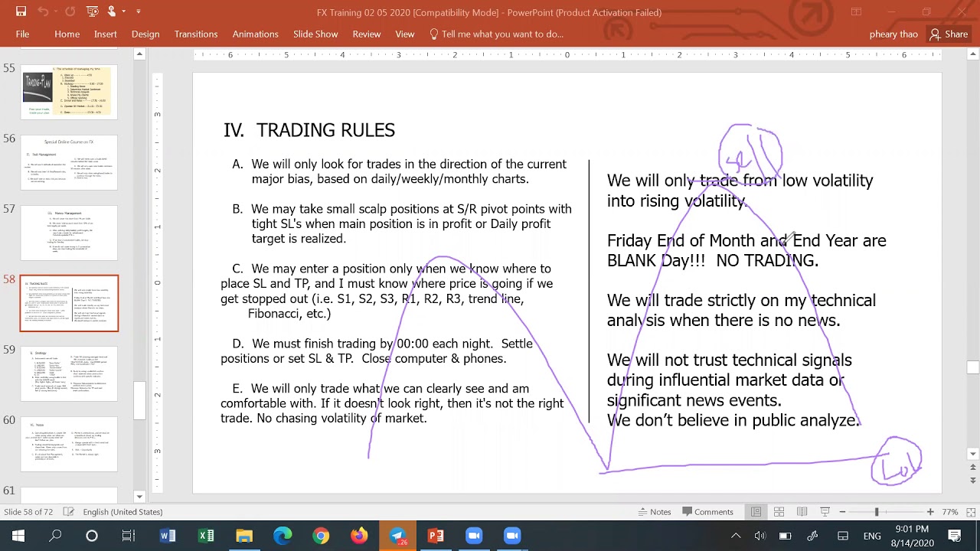Image resolution: width=980 pixels, height=551 pixels.
Task: Open the Animations ribbon tab
Action: pos(256,34)
